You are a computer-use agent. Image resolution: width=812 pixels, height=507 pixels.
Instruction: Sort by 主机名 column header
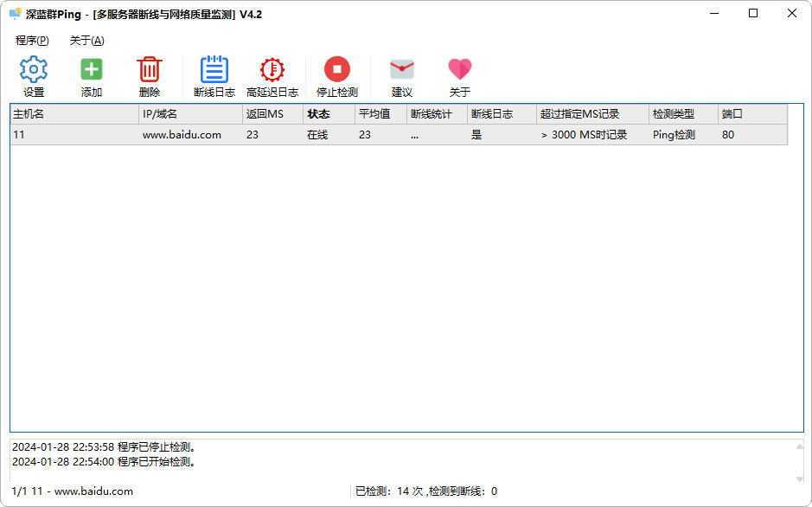74,114
